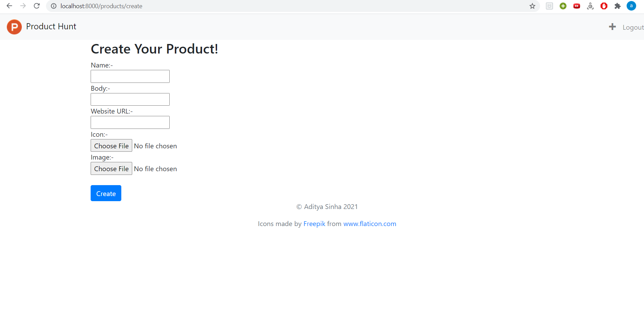This screenshot has height=329, width=644.
Task: Click the browser forward arrow
Action: click(23, 6)
